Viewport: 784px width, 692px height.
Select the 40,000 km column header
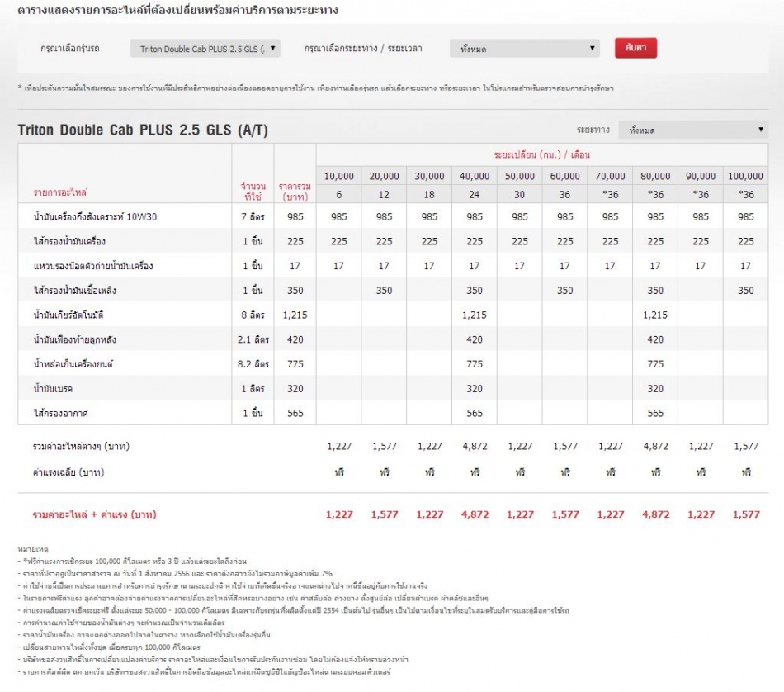coord(475,176)
